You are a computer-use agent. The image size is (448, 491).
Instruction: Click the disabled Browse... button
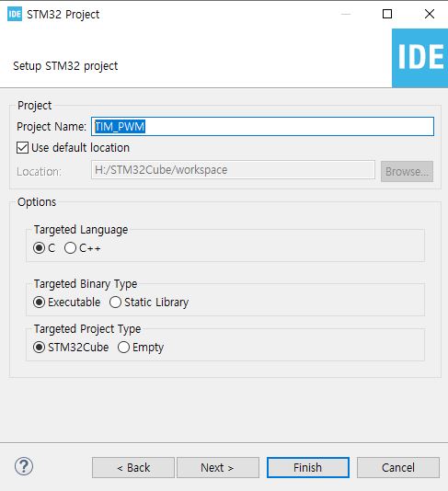click(x=407, y=171)
